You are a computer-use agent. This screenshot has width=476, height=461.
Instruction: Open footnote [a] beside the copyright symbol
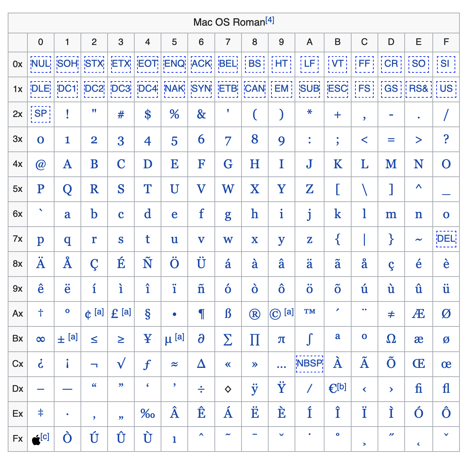pos(289,311)
